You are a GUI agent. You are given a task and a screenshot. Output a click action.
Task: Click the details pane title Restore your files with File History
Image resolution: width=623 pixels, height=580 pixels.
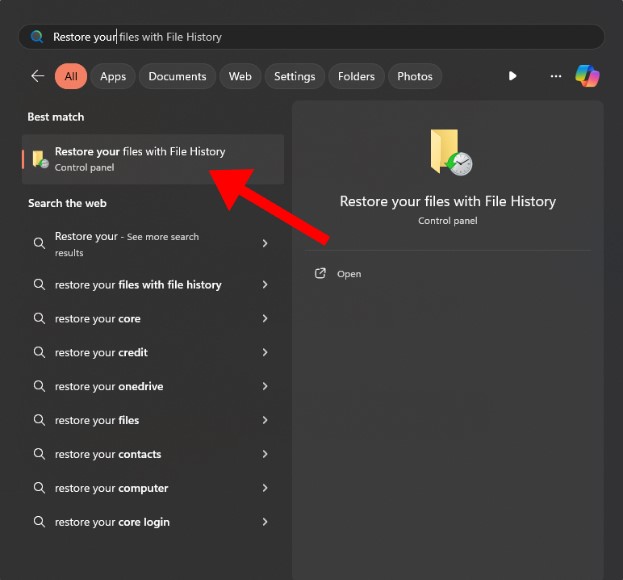pyautogui.click(x=448, y=201)
